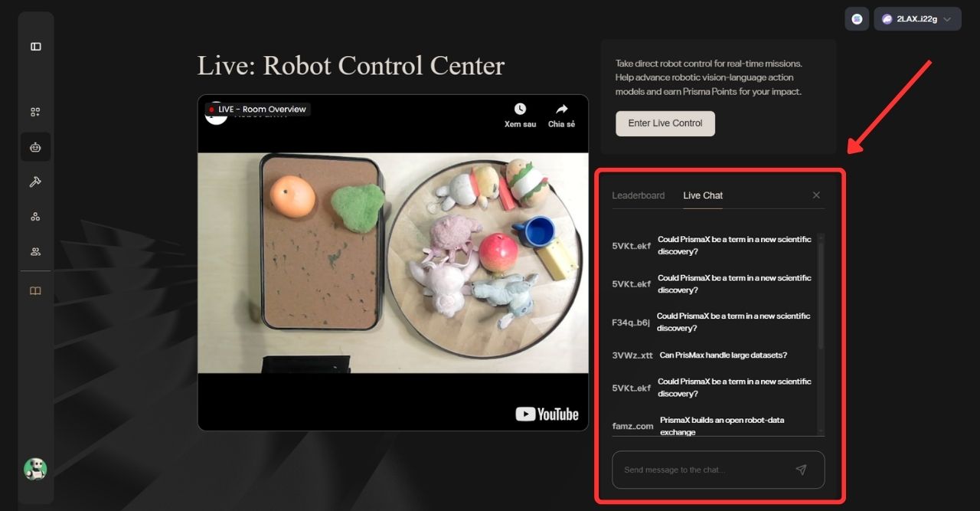The image size is (980, 511).
Task: Select the Live Chat tab
Action: click(x=703, y=195)
